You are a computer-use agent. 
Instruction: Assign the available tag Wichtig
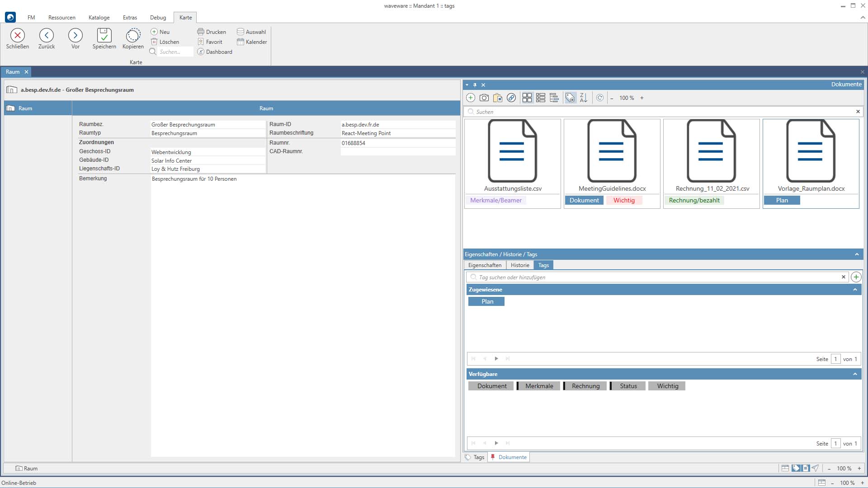667,386
